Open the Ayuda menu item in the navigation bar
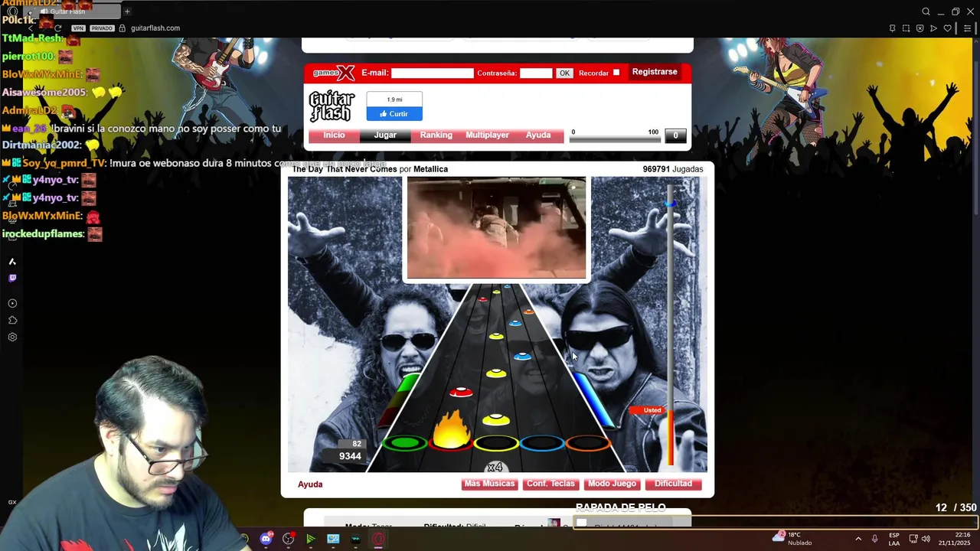This screenshot has width=980, height=551. click(x=538, y=135)
